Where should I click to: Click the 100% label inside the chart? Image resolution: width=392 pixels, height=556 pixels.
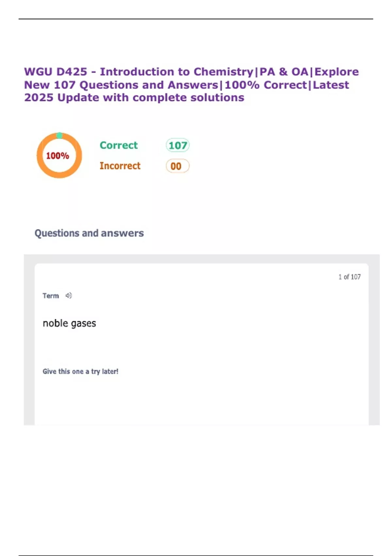(x=58, y=156)
